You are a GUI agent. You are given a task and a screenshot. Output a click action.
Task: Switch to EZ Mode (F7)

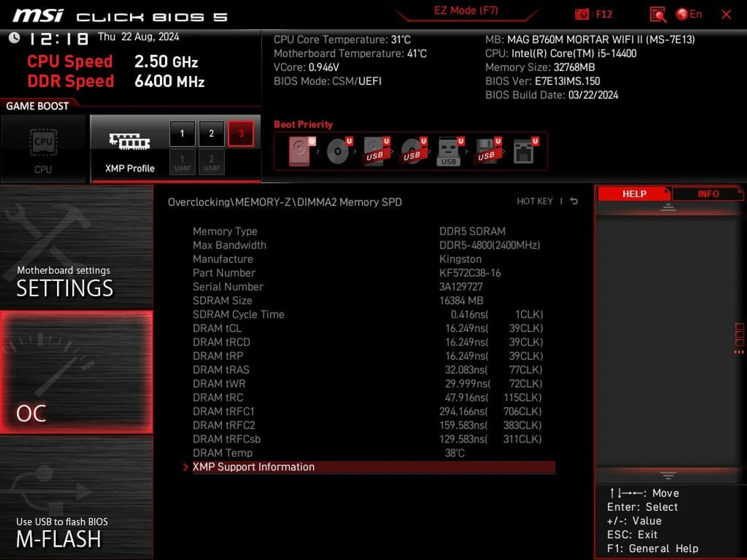pyautogui.click(x=466, y=10)
